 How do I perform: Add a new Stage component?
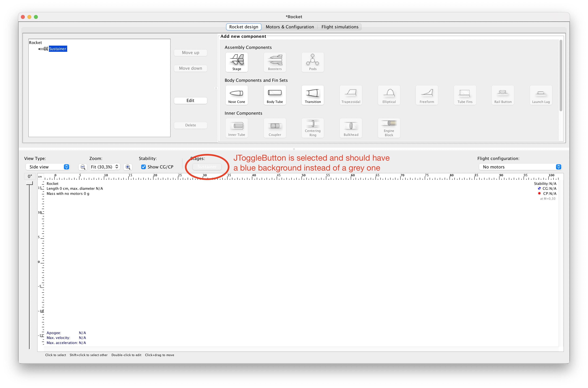click(237, 62)
